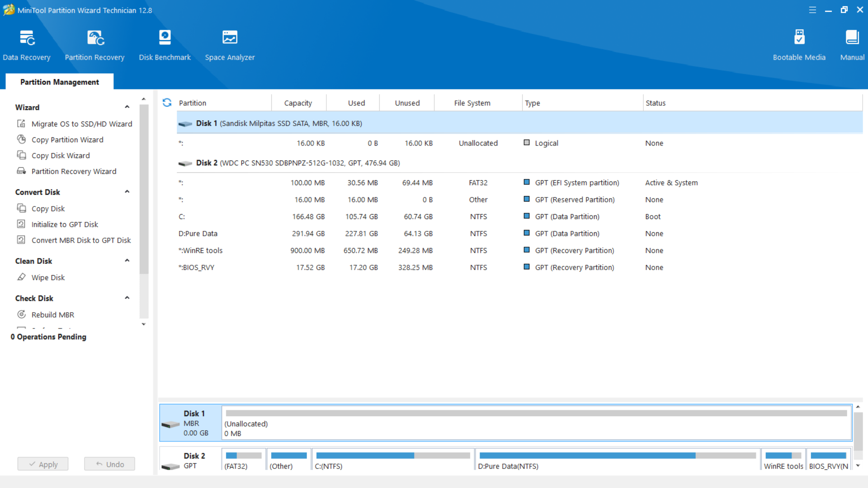Sort by Capacity column header

(x=298, y=103)
